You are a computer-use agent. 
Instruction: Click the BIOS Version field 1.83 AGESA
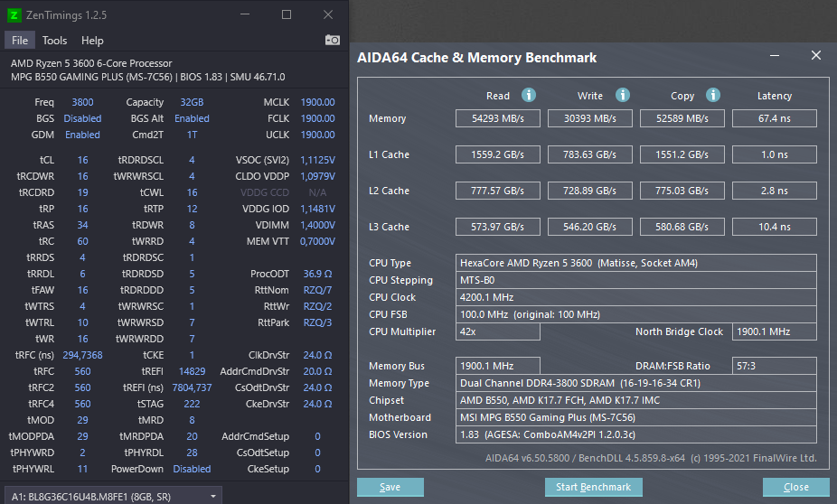pyautogui.click(x=635, y=434)
